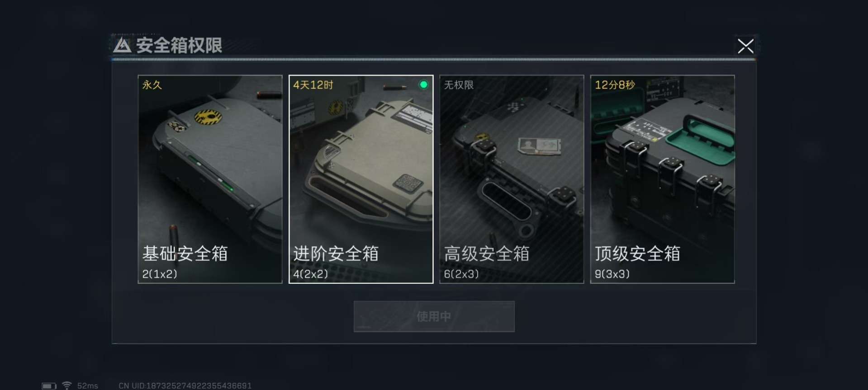Click the 4天12时 remaining time label
868x390 pixels.
click(x=313, y=85)
